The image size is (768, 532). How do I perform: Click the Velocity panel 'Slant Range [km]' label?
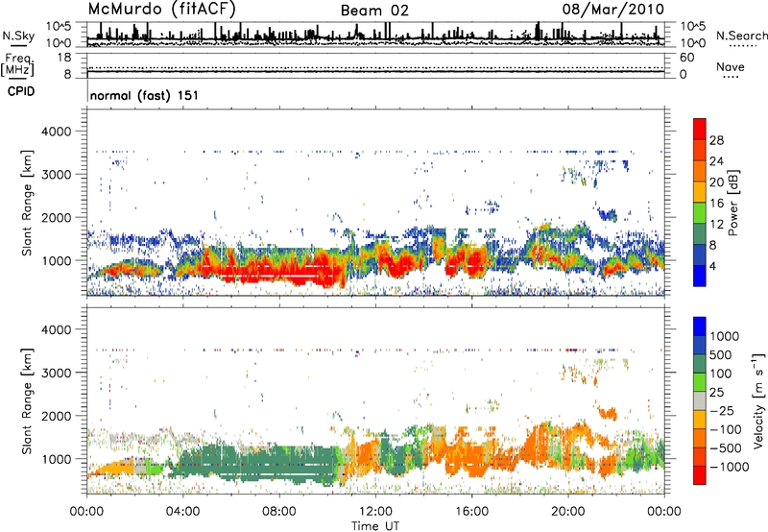[27, 400]
